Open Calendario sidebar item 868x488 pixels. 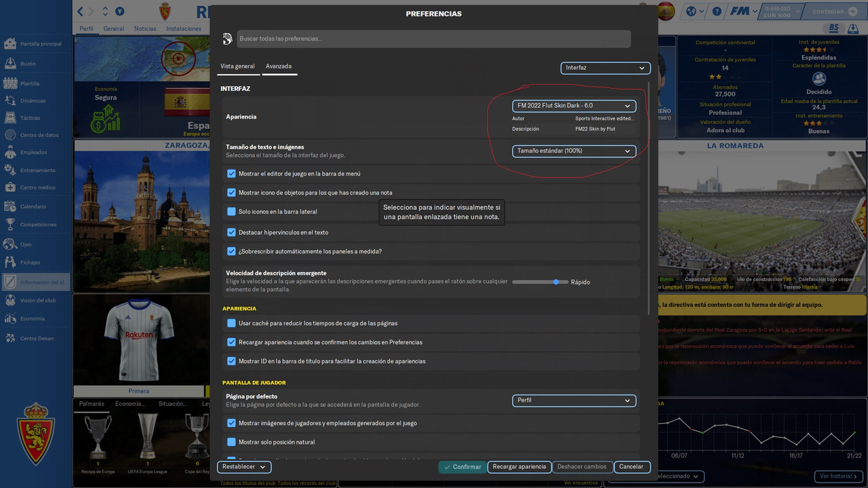36,207
